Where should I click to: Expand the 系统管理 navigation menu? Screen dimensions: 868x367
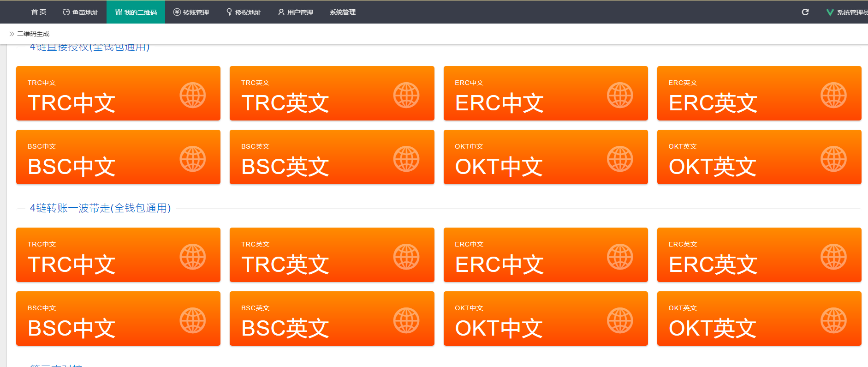point(342,12)
